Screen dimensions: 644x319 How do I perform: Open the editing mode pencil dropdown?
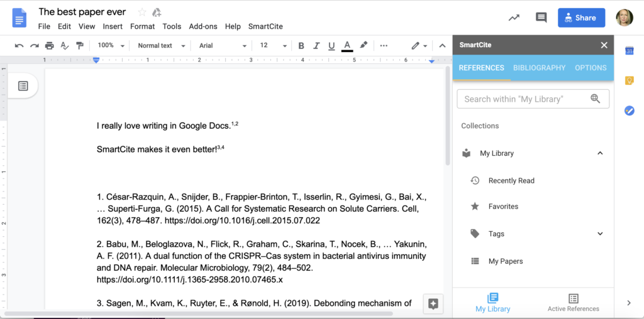(x=419, y=45)
